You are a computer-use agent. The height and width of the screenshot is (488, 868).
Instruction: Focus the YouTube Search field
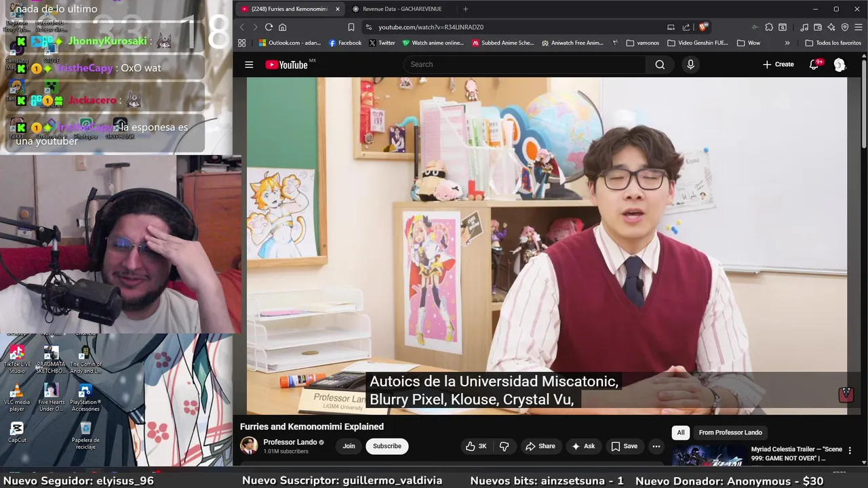pyautogui.click(x=525, y=64)
